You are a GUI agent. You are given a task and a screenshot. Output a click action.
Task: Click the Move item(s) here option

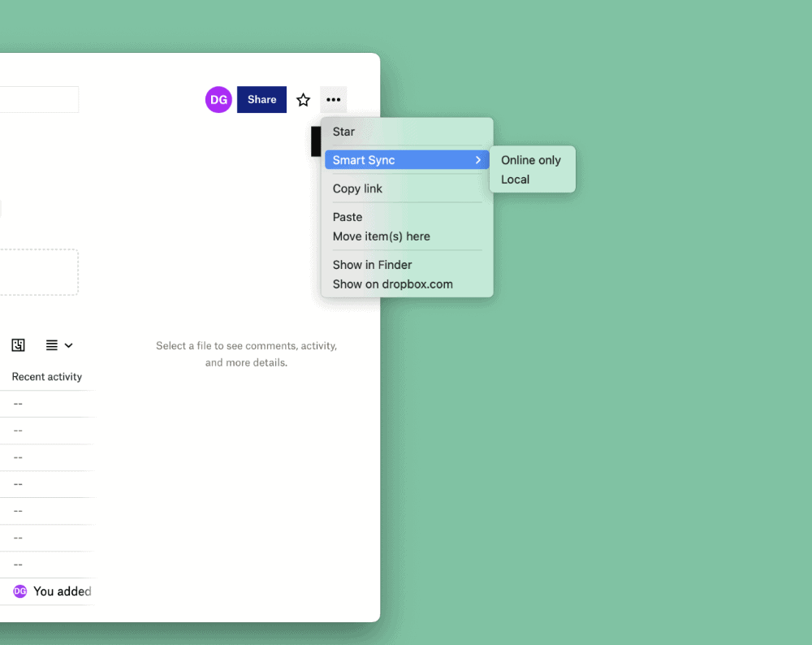pyautogui.click(x=381, y=236)
